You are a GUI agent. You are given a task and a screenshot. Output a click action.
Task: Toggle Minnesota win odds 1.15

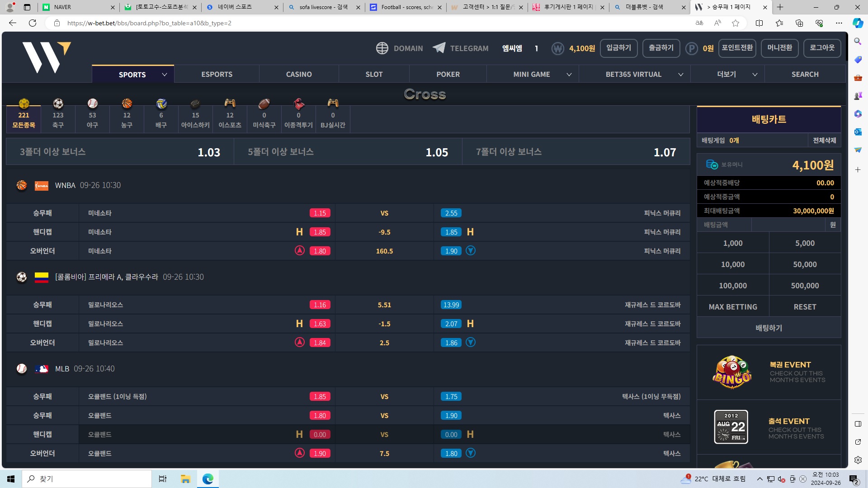[x=320, y=213]
